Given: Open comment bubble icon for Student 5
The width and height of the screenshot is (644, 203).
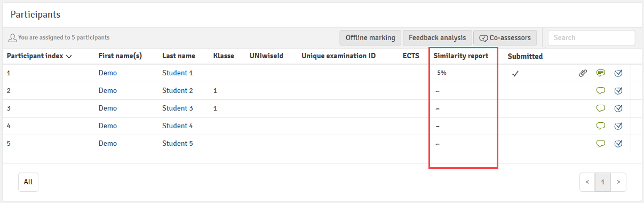Looking at the screenshot, I should click(x=601, y=143).
